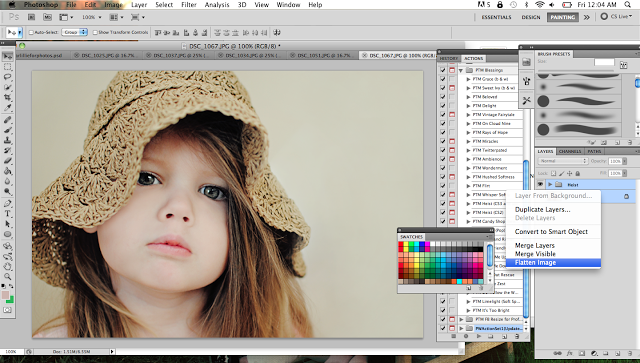
Task: Switch to the Channels tab
Action: [x=570, y=151]
